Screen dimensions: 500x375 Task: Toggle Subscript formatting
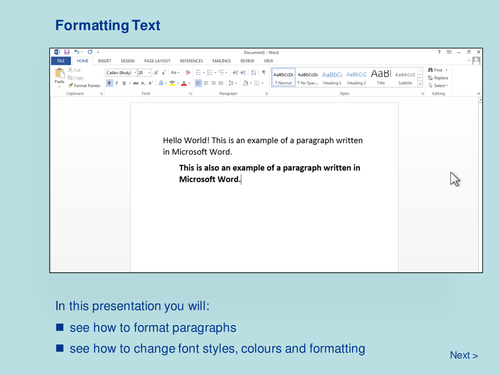pos(143,83)
